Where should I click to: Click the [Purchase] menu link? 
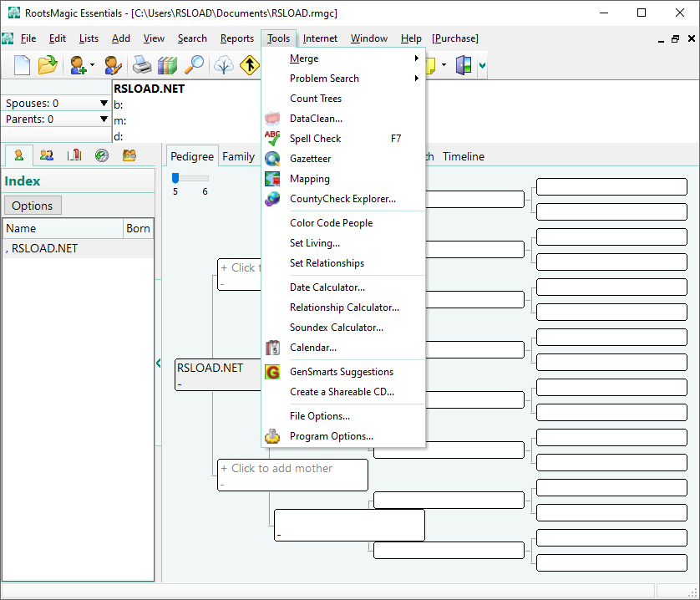pos(455,38)
